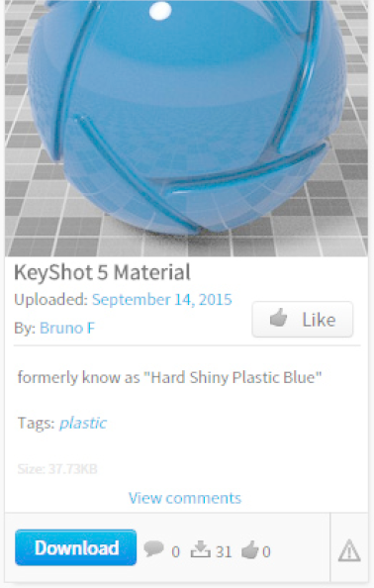Click the download count number 31

(x=224, y=551)
